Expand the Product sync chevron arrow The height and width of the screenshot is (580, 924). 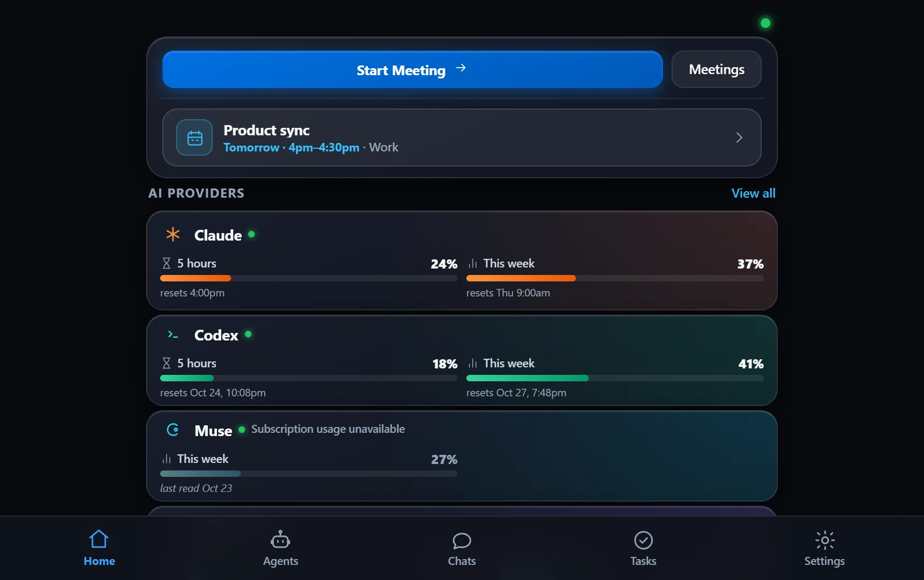click(x=739, y=137)
